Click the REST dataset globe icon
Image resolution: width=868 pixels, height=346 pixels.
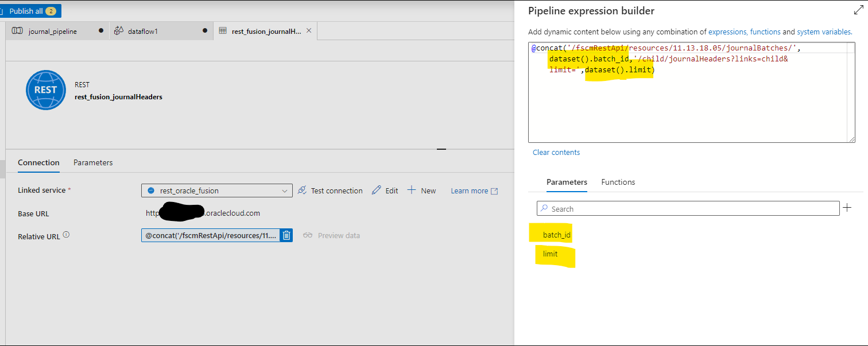[x=46, y=90]
